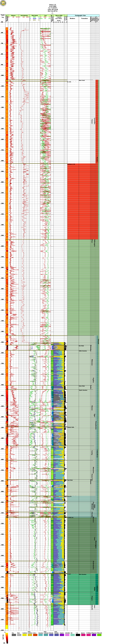The height and width of the screenshot is (644, 126).
Task: Click the well location symbol under the elevation line
Action: pos(53,13)
